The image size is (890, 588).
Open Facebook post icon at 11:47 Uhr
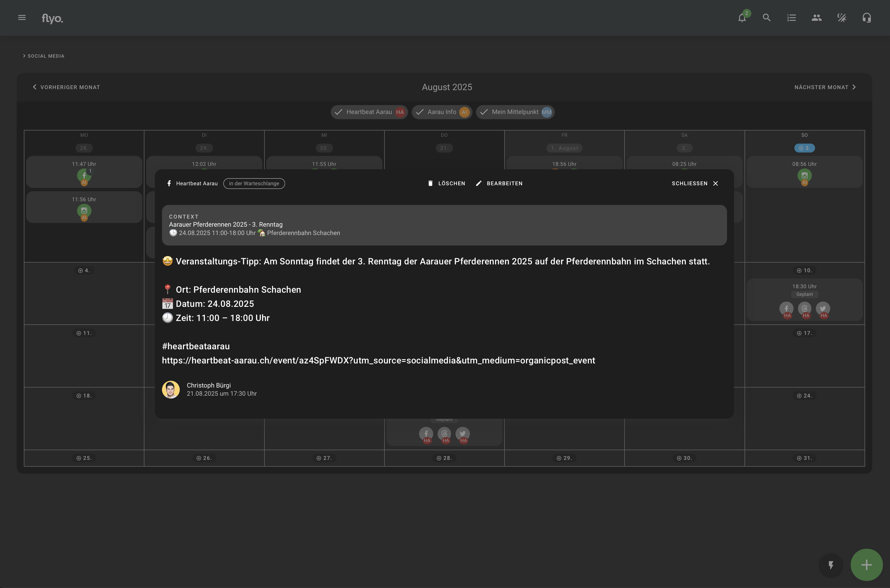pos(84,175)
